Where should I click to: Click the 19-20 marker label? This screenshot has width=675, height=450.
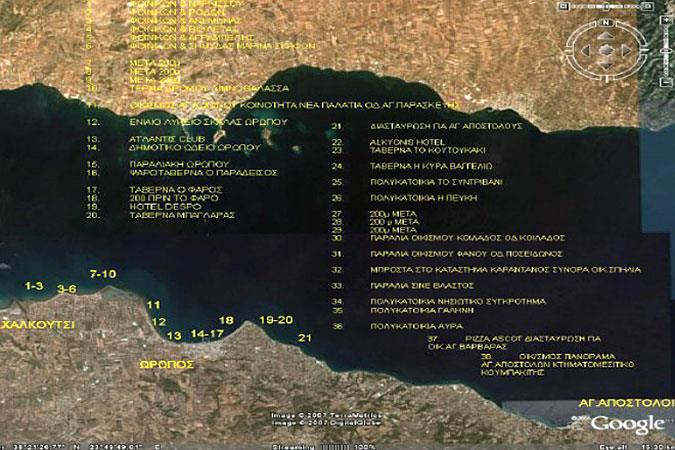click(x=275, y=319)
